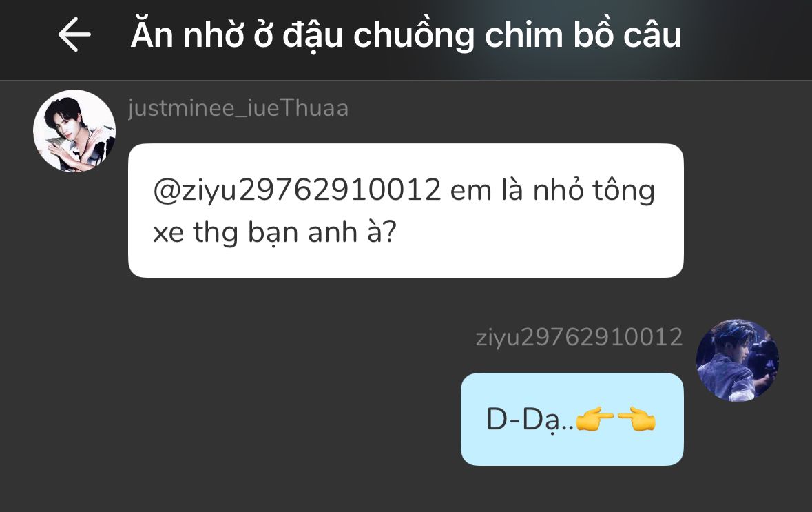This screenshot has height=512, width=812.
Task: Select the light blue reply bubble
Action: [x=572, y=419]
